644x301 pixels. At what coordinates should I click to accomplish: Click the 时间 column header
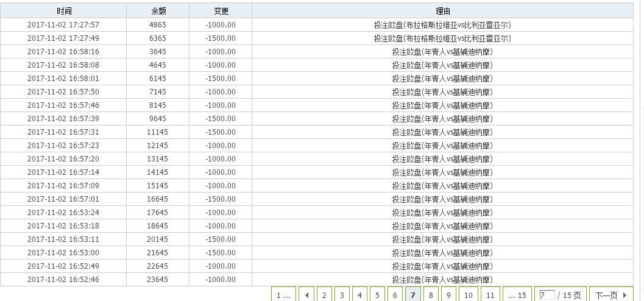[x=63, y=11]
